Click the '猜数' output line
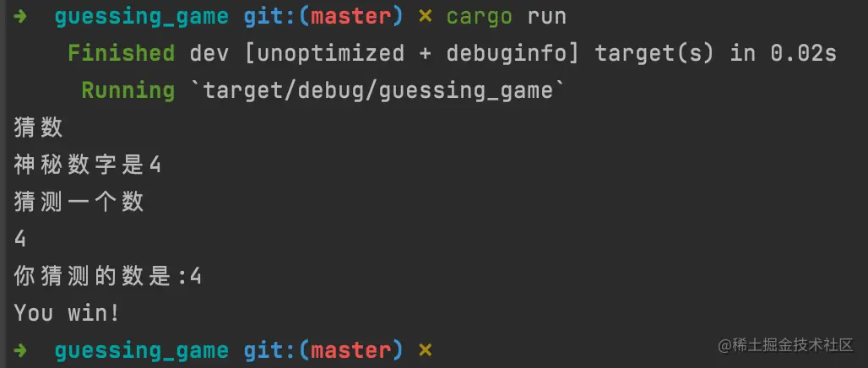This screenshot has height=368, width=868. tap(38, 127)
